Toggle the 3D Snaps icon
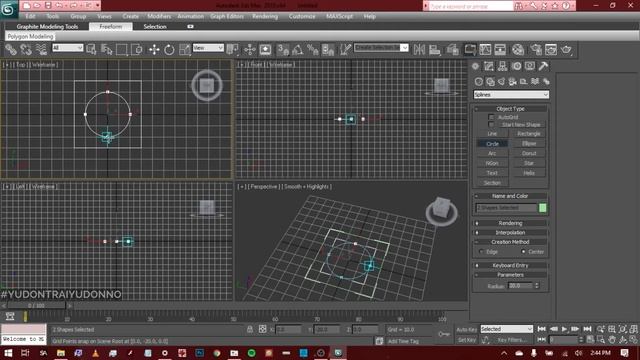The height and width of the screenshot is (360, 640). coord(283,50)
